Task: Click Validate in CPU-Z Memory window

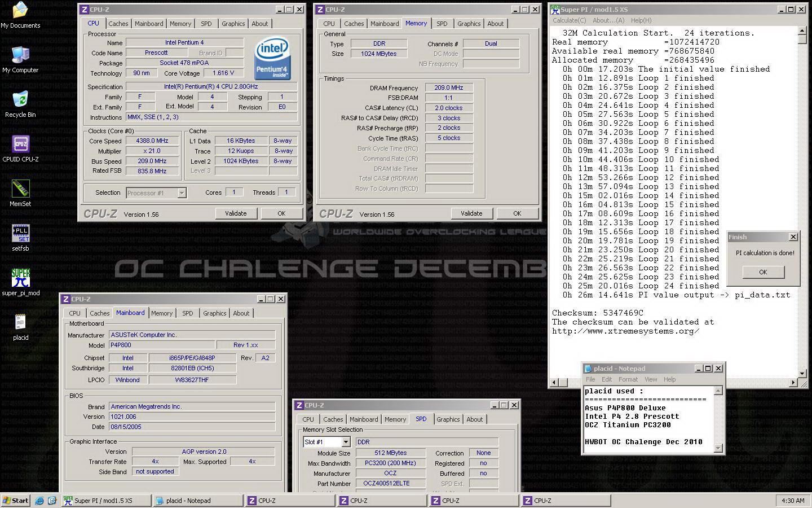Action: click(x=471, y=213)
